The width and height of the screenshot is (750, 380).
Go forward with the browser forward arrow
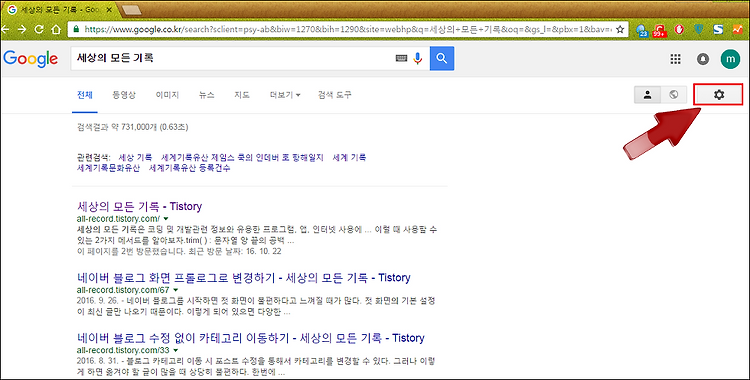click(22, 29)
